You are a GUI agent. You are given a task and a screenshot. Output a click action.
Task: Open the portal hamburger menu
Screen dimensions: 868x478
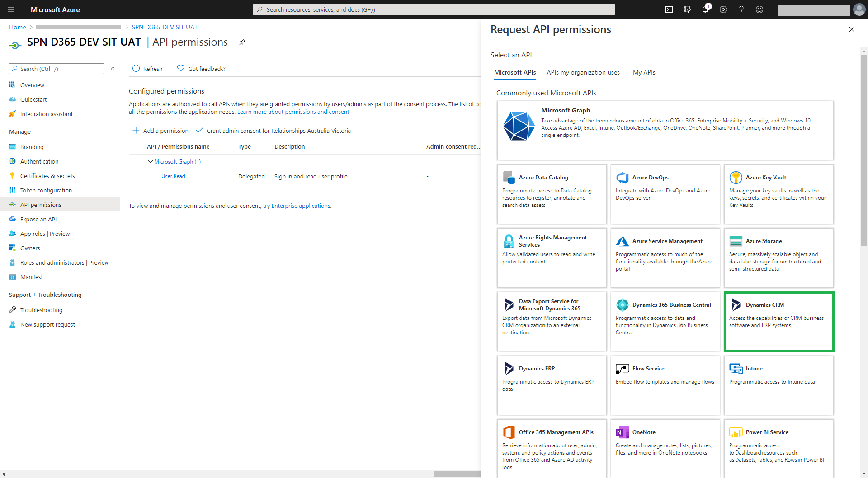[x=11, y=9]
